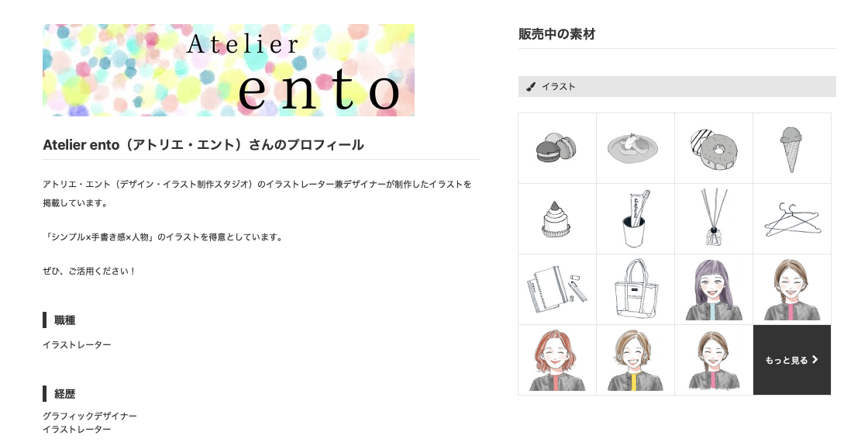Click the chevron arrow beside もっと見る
The height and width of the screenshot is (446, 868).
pos(815,360)
